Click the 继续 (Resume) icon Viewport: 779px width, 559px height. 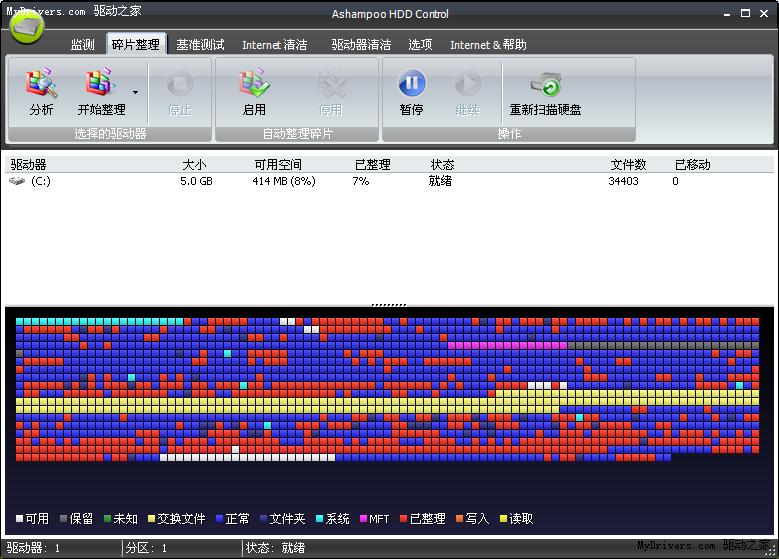pos(467,85)
